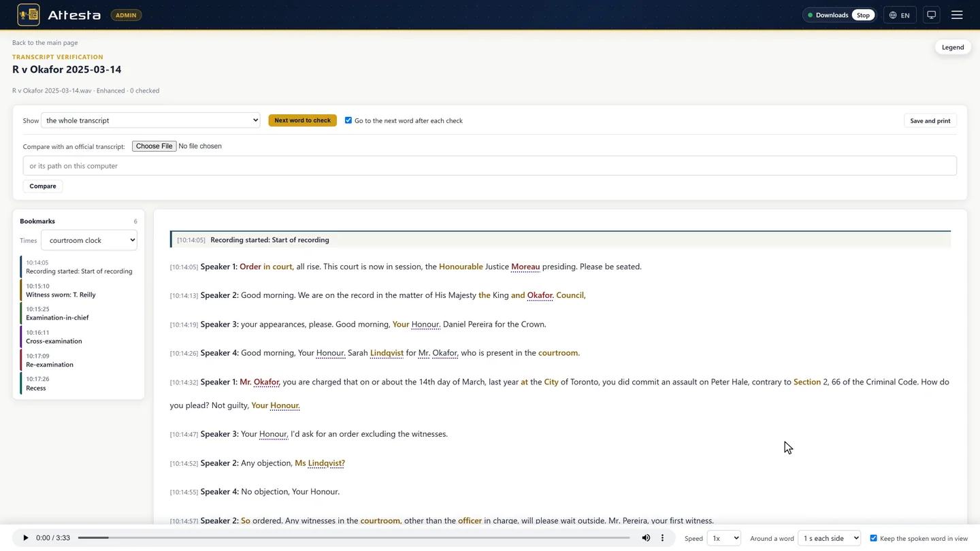This screenshot has width=980, height=551.
Task: Play the audio recording
Action: coord(25,538)
